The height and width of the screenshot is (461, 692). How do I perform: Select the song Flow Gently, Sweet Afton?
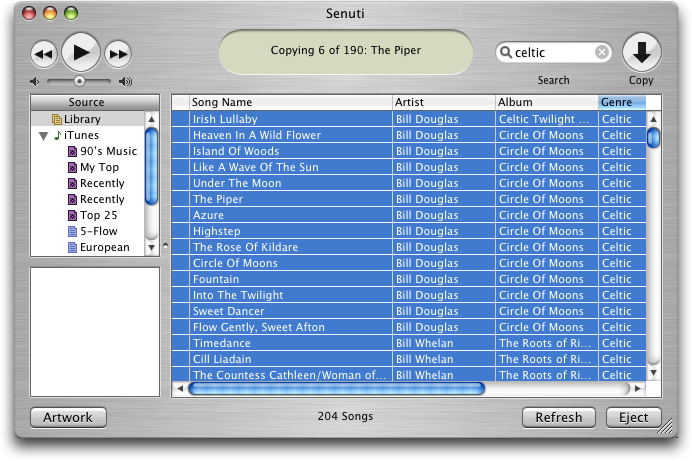[x=259, y=327]
